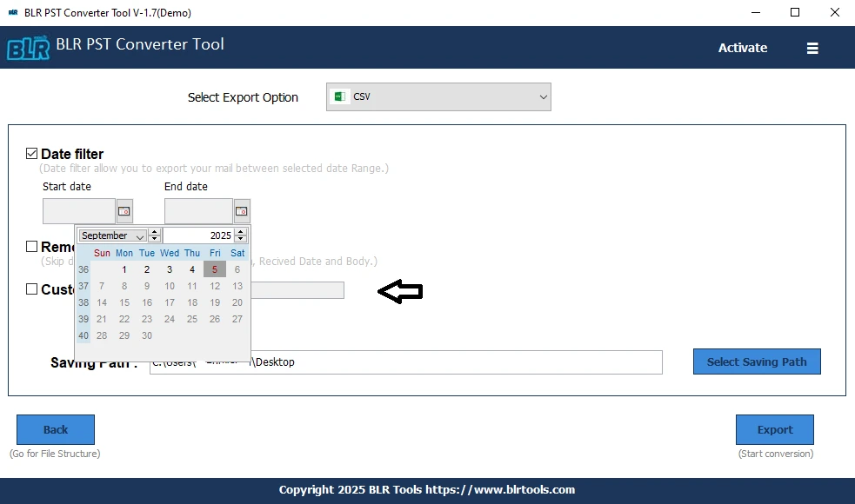Pick day 25 in the calendar
This screenshot has height=504, width=855.
click(192, 319)
